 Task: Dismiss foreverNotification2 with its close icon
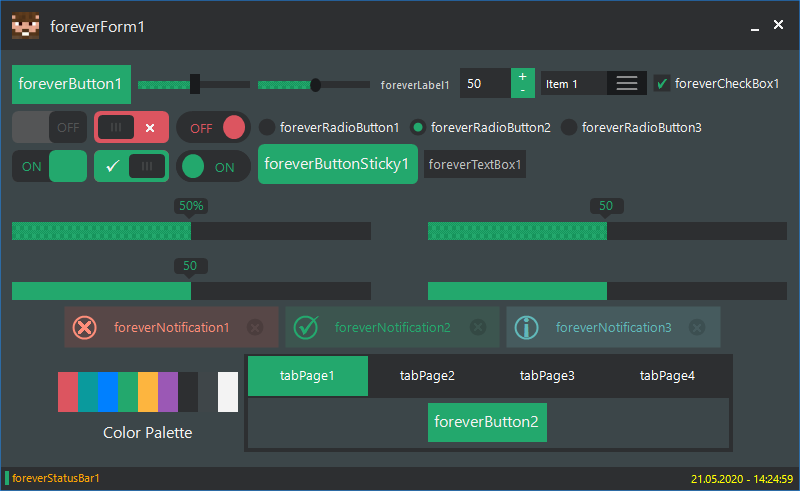click(478, 327)
